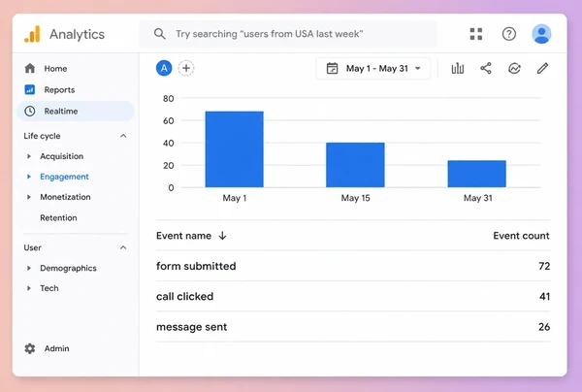The width and height of the screenshot is (582, 392).
Task: Expand the Demographics arrow
Action: click(29, 268)
